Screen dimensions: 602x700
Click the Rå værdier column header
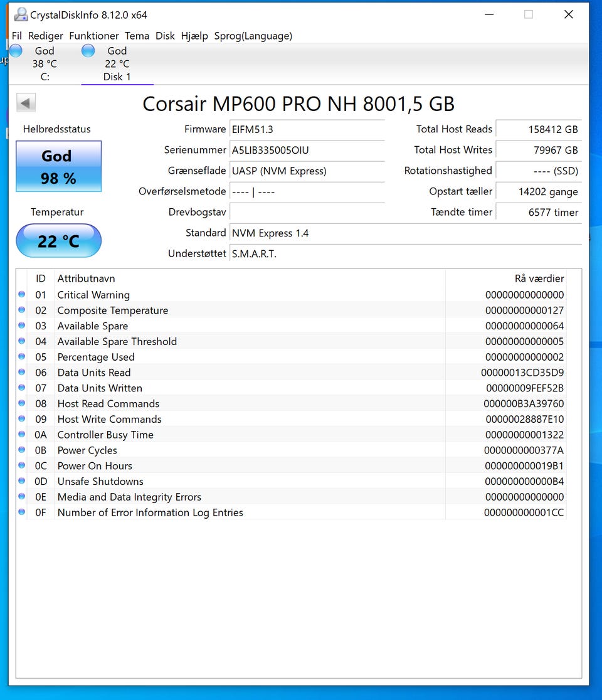point(506,278)
